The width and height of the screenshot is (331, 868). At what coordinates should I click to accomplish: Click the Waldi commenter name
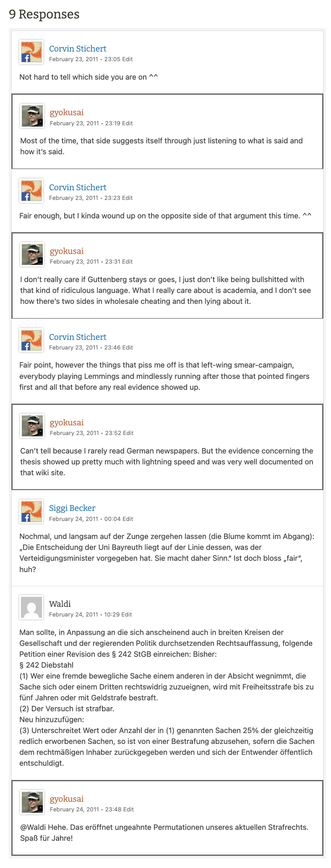tap(60, 604)
